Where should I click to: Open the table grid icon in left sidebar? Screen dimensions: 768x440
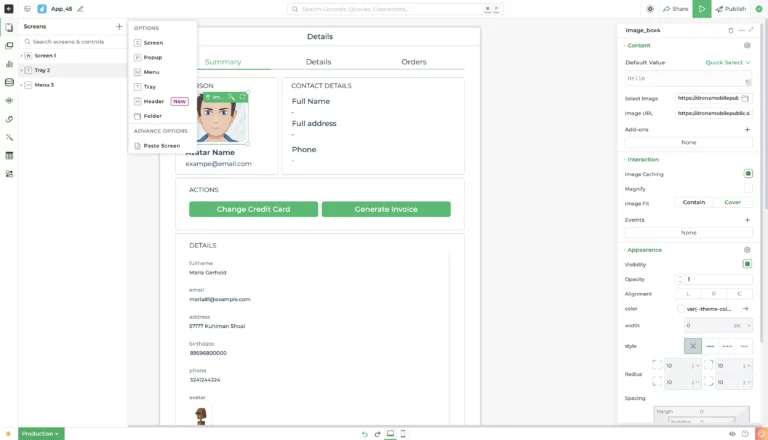[9, 156]
